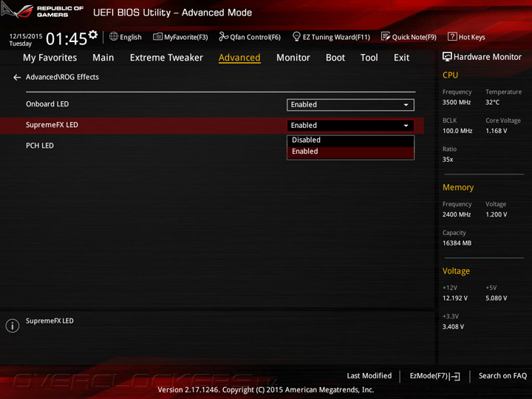Open Qfan Control fan icon

223,36
